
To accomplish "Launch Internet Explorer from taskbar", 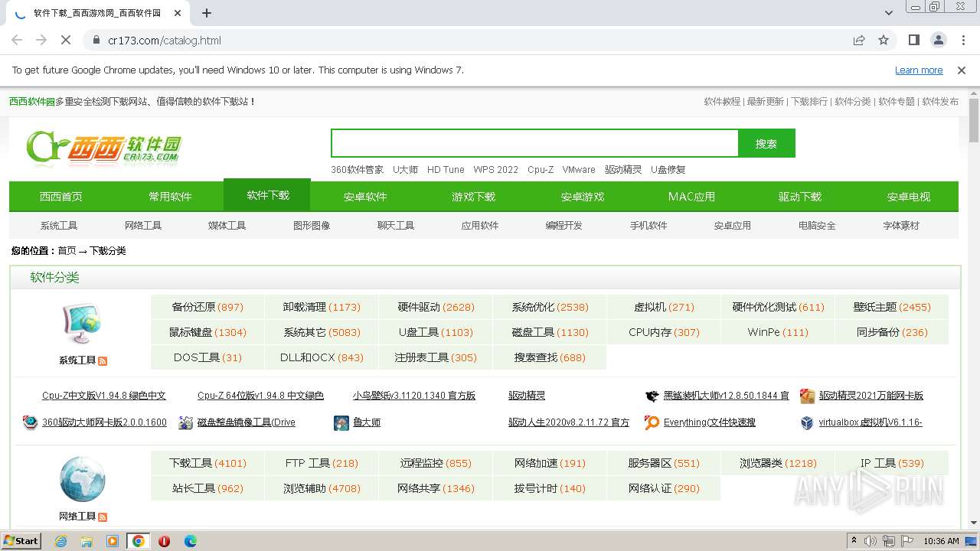I will click(x=60, y=541).
